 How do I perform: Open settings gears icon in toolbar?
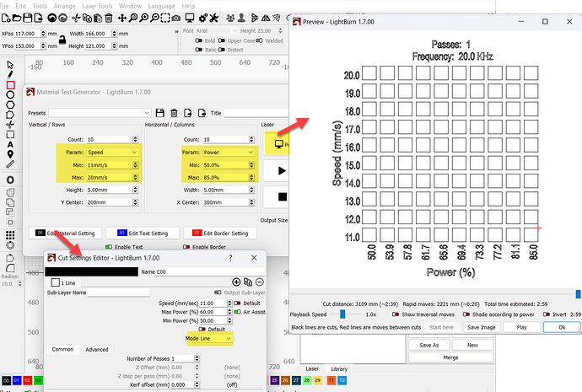point(203,18)
